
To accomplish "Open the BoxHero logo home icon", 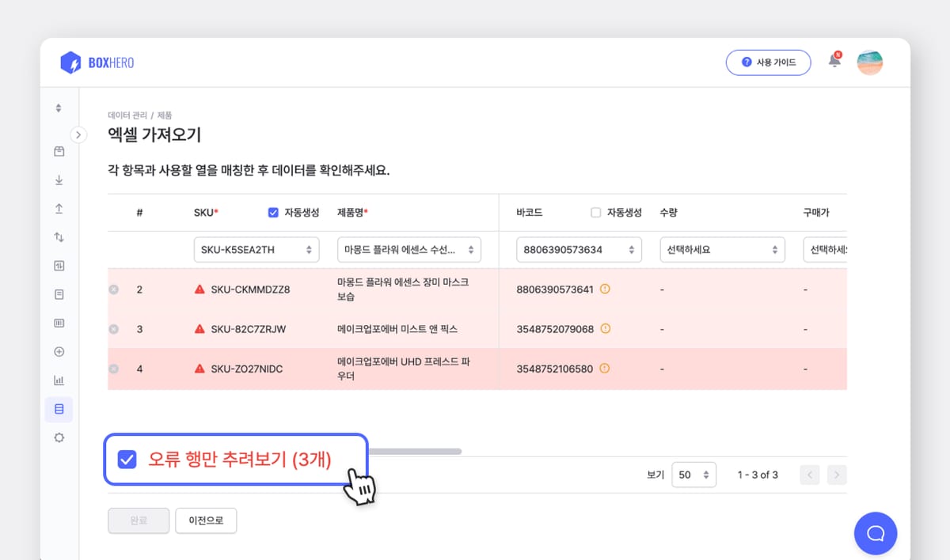I will coord(73,62).
